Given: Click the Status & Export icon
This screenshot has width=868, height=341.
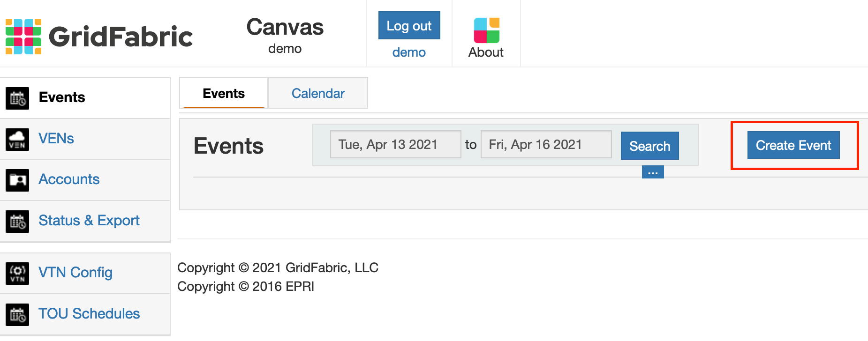Looking at the screenshot, I should 17,221.
